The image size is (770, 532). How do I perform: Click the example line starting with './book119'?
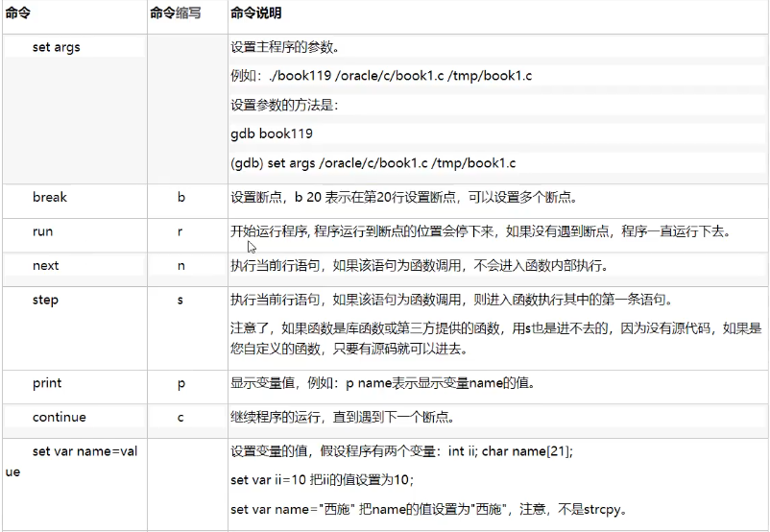pyautogui.click(x=381, y=76)
